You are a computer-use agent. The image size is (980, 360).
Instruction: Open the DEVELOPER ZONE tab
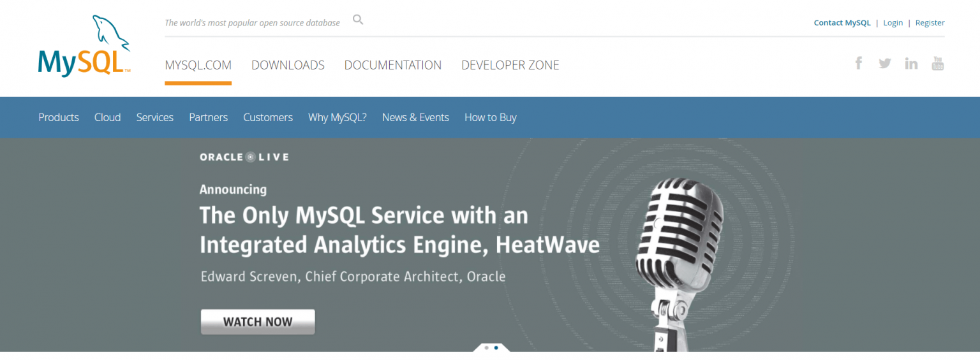510,65
